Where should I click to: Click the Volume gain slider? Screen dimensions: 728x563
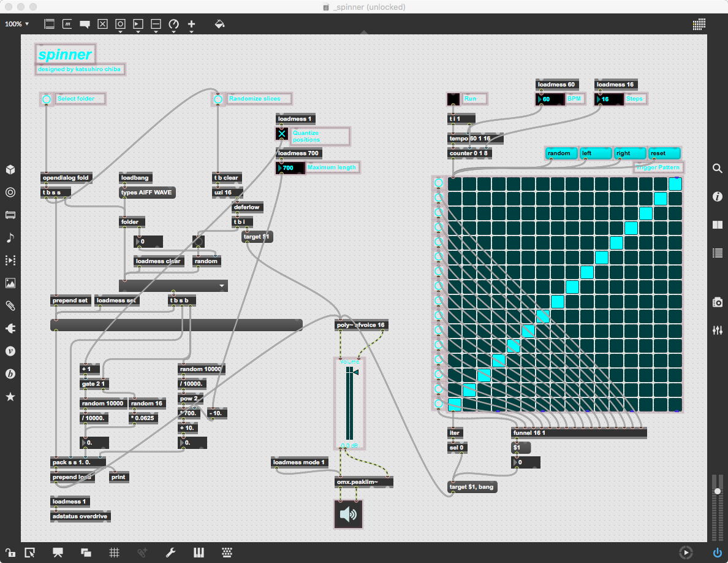tap(349, 405)
